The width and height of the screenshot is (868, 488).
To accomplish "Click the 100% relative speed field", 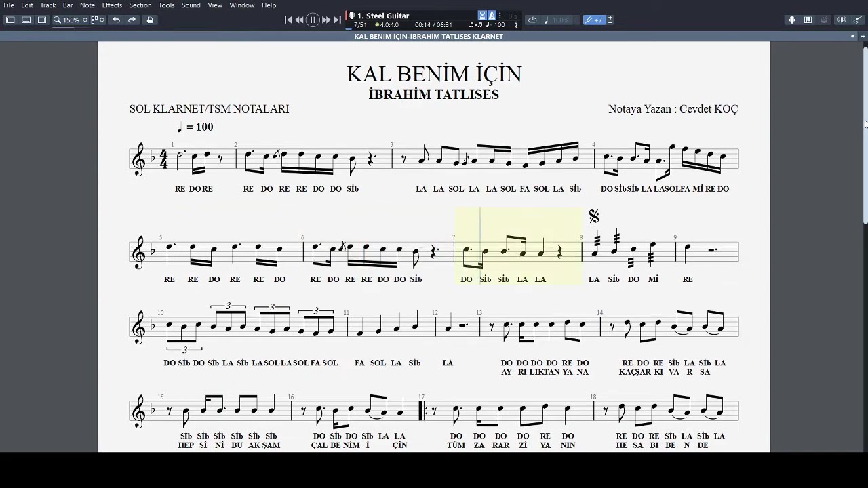I will (x=561, y=20).
